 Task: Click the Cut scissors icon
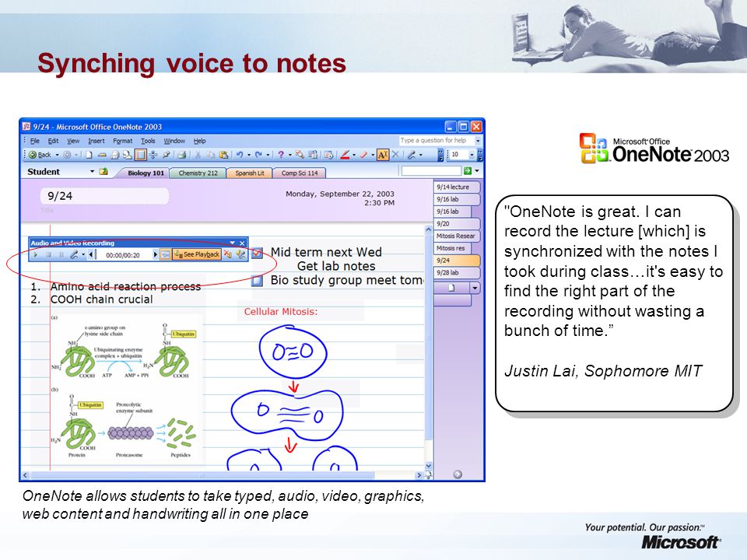click(198, 155)
